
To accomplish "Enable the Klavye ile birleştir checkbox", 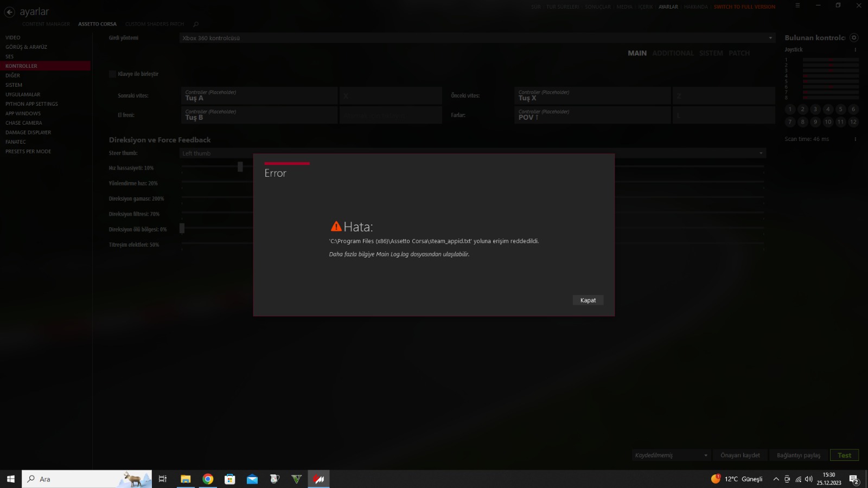I will [112, 74].
